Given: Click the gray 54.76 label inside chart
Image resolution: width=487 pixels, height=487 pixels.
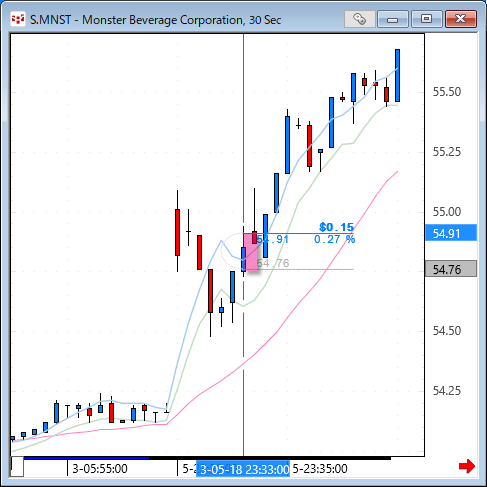Looking at the screenshot, I should 273,263.
